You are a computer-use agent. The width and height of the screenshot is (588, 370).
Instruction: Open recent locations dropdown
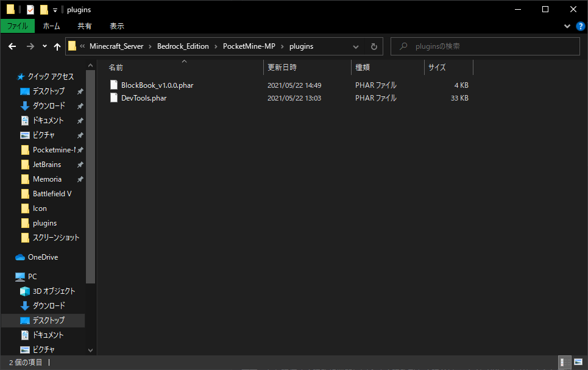[x=44, y=46]
